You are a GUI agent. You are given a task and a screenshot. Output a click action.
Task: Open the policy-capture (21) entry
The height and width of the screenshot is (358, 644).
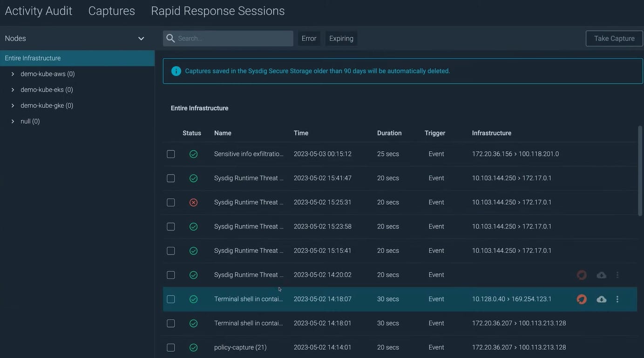coord(240,348)
